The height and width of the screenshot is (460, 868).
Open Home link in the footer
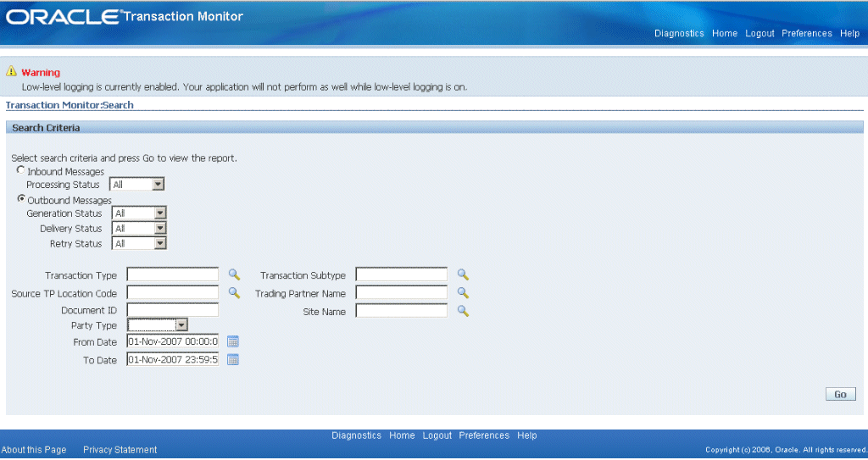pyautogui.click(x=402, y=435)
